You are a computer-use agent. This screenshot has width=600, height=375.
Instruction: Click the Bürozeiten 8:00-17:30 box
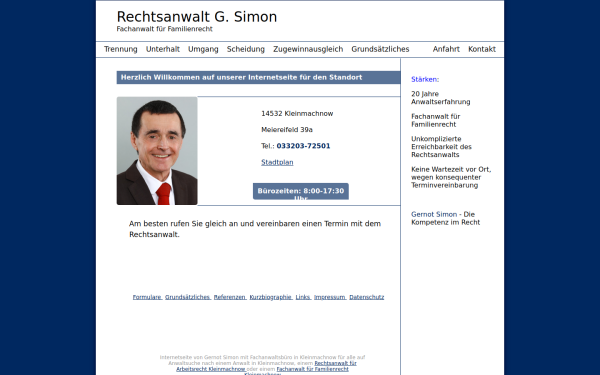[x=301, y=191]
